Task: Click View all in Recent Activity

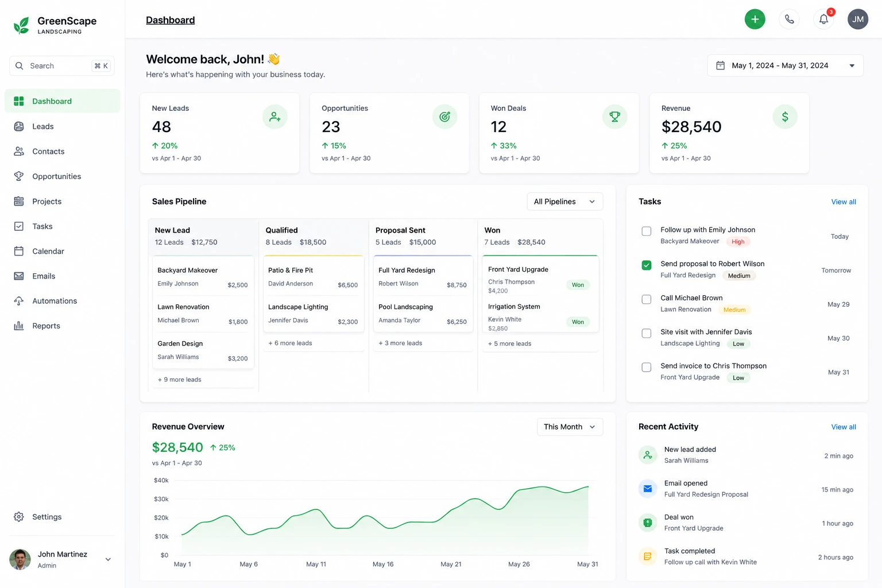Action: (x=844, y=427)
